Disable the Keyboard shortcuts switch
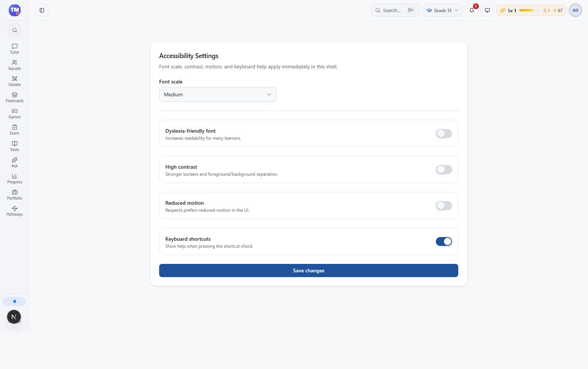 444,241
